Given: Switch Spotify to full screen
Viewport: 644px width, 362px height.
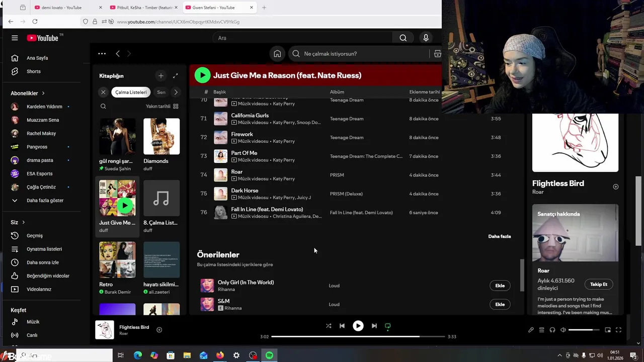Looking at the screenshot, I should point(618,330).
